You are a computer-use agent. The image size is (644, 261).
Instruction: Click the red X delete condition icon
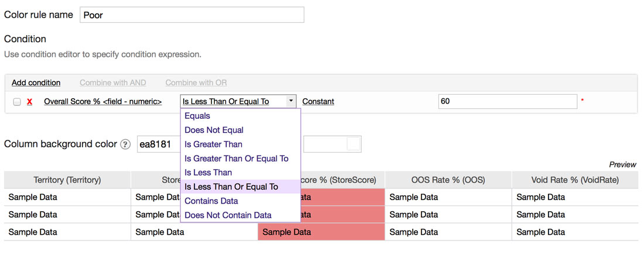point(29,102)
